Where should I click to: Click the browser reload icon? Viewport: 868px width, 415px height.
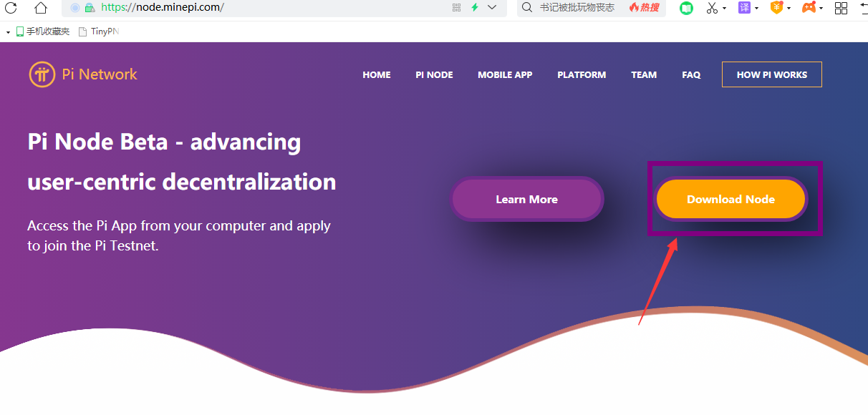pyautogui.click(x=11, y=8)
